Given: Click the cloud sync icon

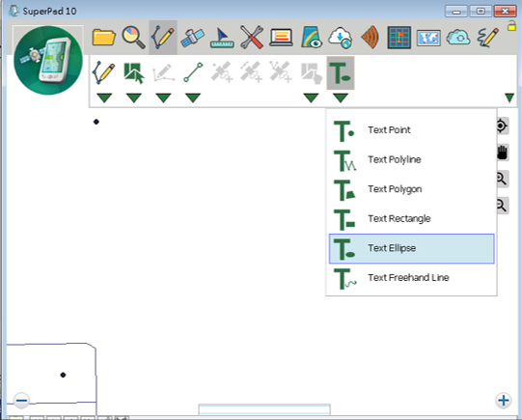Looking at the screenshot, I should tap(458, 38).
